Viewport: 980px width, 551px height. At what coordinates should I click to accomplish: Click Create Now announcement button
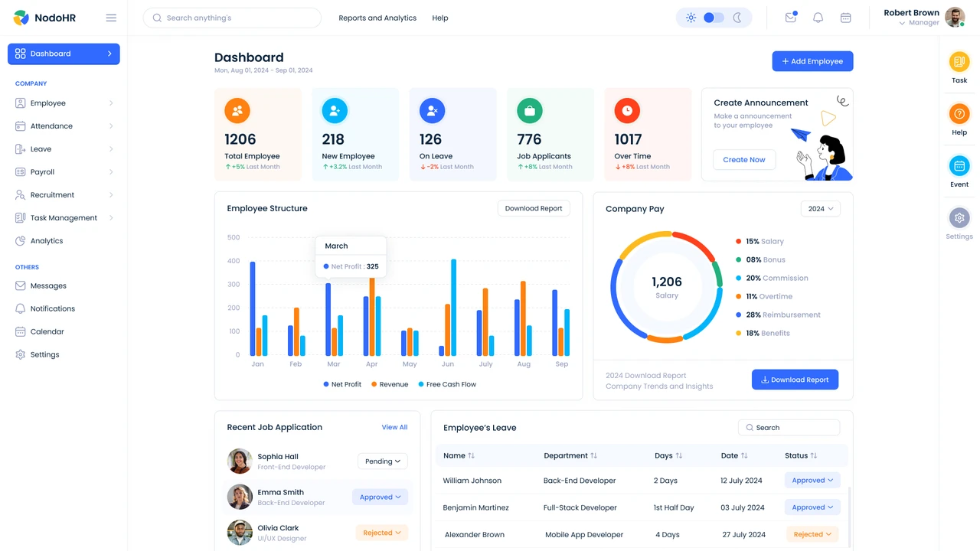coord(744,160)
